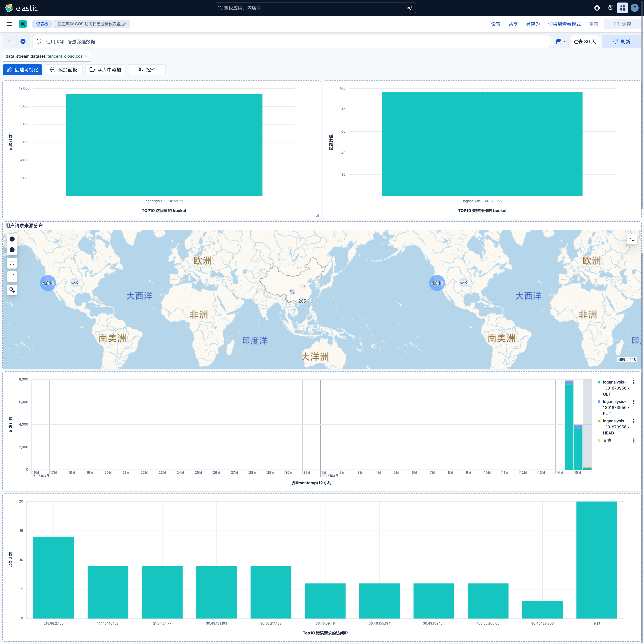Toggle the hamburger navigation menu

(x=9, y=24)
